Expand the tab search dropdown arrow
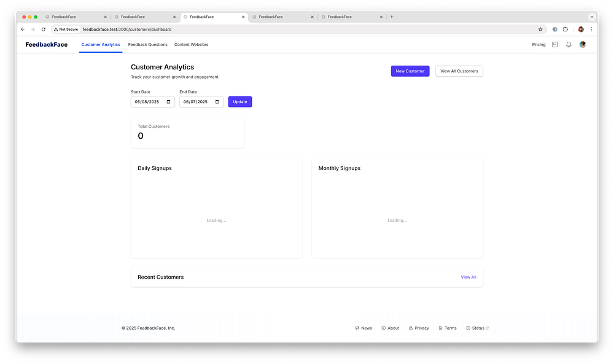614x364 pixels. pyautogui.click(x=592, y=17)
